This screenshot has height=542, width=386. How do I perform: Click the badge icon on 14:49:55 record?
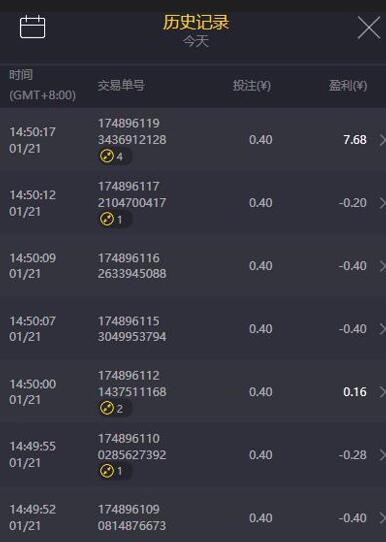pos(111,471)
